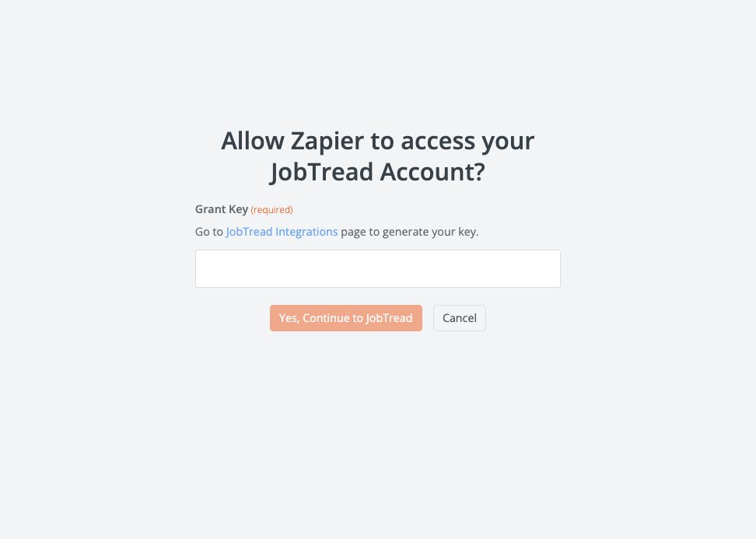The height and width of the screenshot is (539, 756).
Task: Click the Allow Zapier heading
Action: click(377, 156)
